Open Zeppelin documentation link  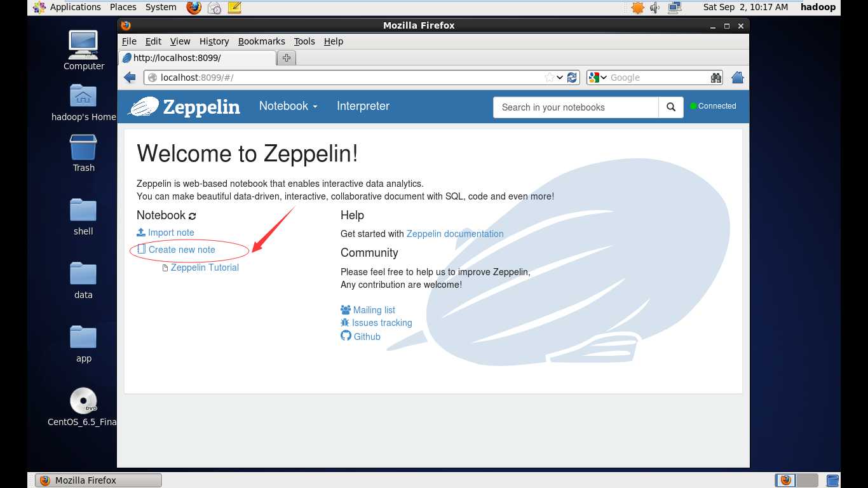point(455,234)
